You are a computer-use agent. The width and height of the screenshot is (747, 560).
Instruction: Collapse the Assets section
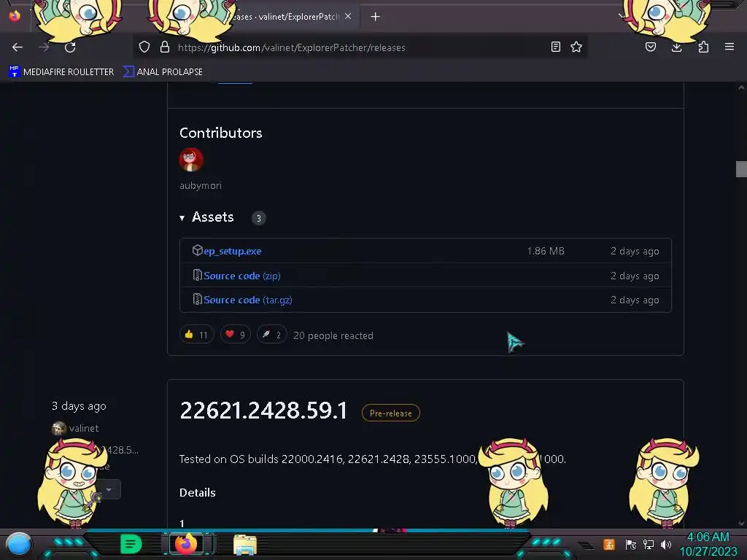206,217
